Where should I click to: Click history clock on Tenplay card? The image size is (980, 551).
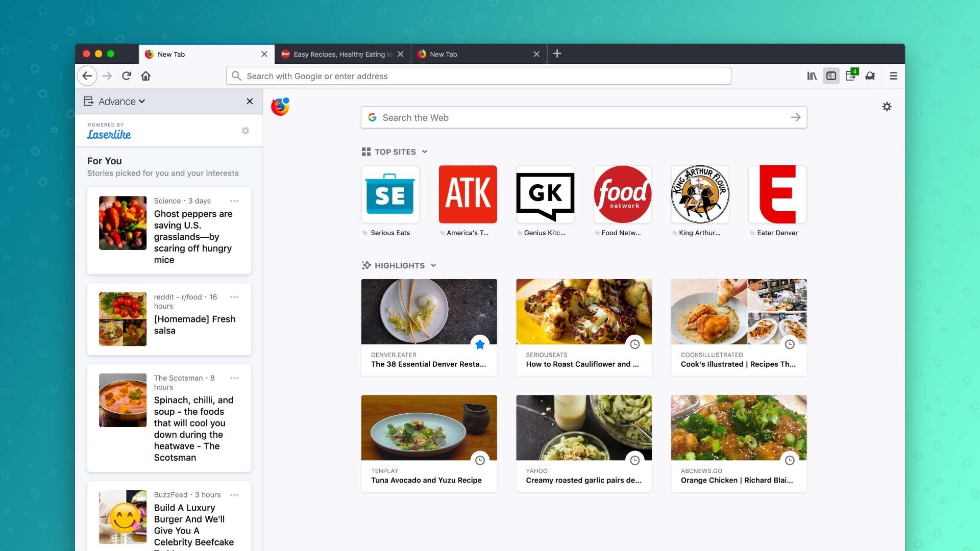480,460
